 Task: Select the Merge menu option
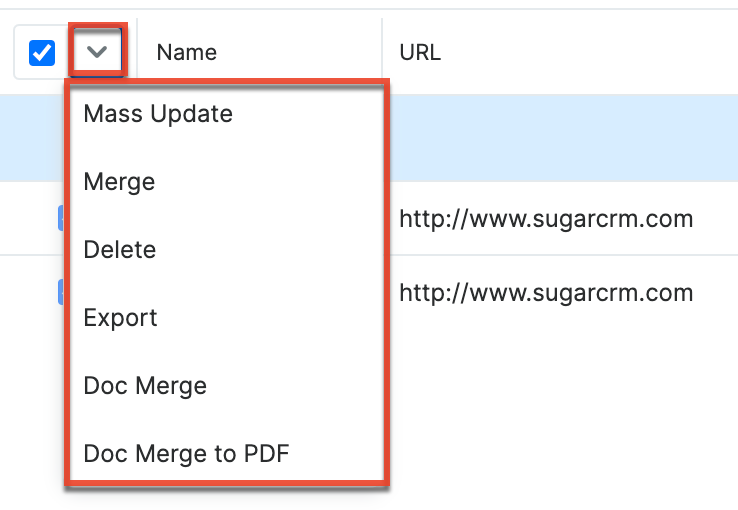coord(119,182)
